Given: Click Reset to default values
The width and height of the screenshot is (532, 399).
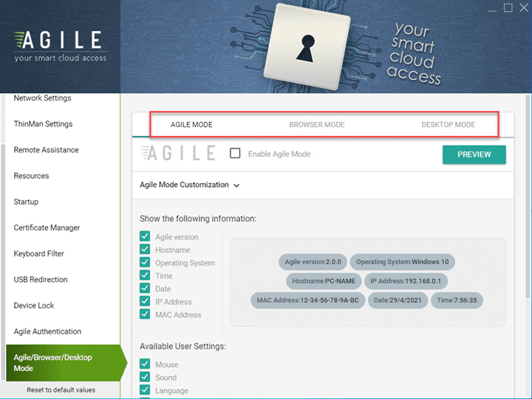Looking at the screenshot, I should (61, 390).
